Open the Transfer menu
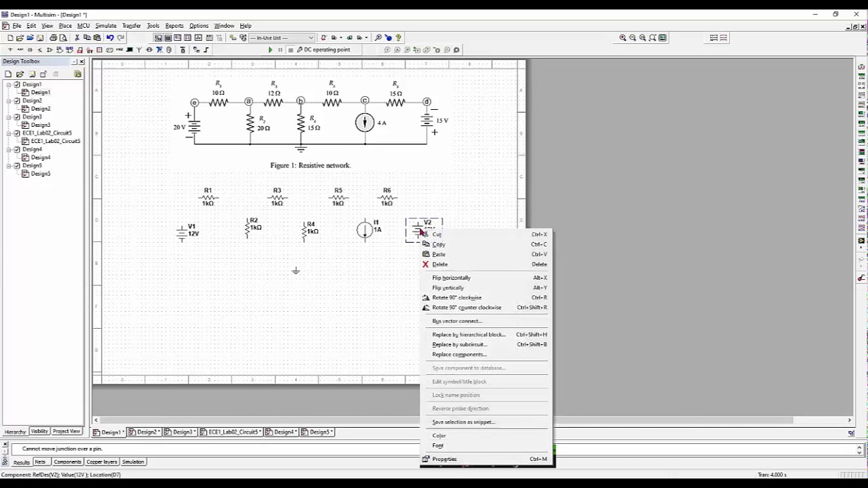Image resolution: width=868 pixels, height=488 pixels. click(132, 26)
